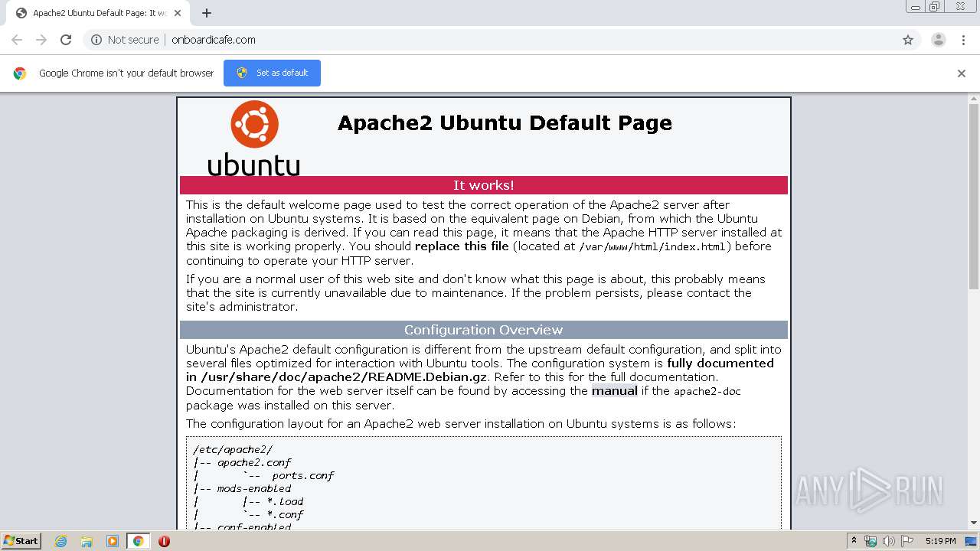Open a new tab with plus button

click(207, 13)
